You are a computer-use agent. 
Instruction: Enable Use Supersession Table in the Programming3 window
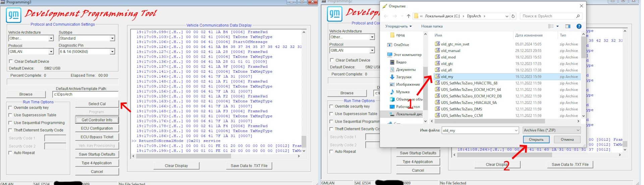pyautogui.click(x=10, y=115)
